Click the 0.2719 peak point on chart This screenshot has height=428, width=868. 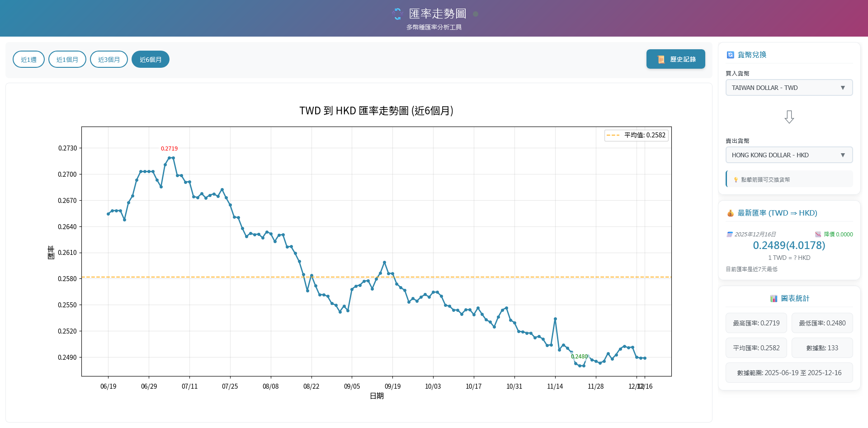coord(170,158)
